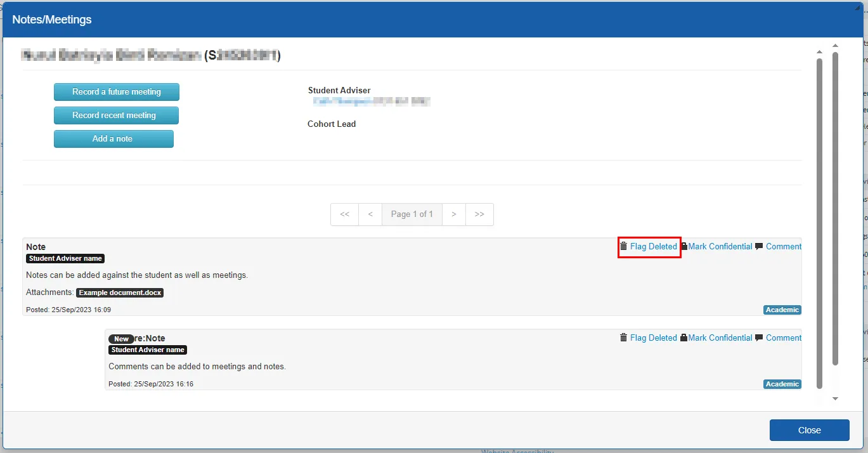Click the trash icon beside Flag Deleted

[623, 246]
